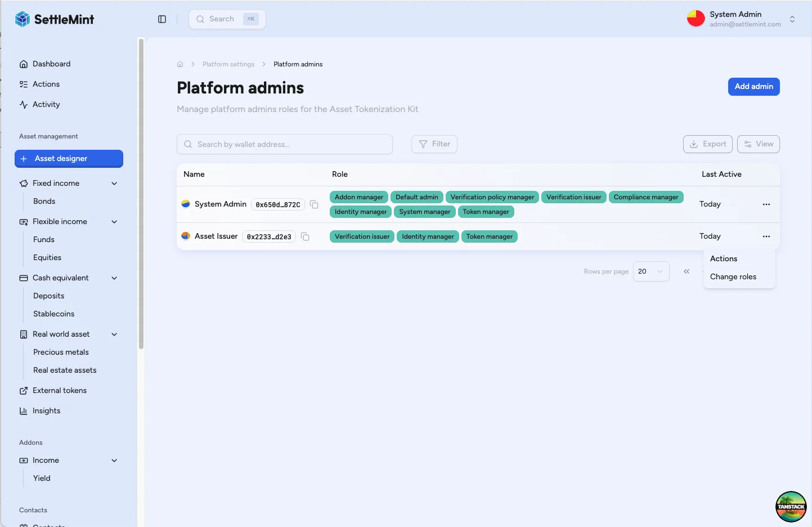
Task: Toggle the View column settings
Action: (758, 144)
